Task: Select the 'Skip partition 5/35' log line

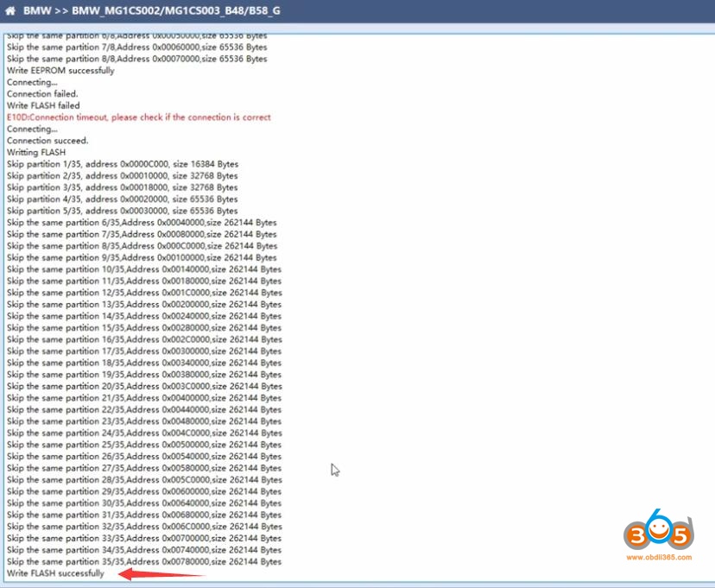Action: (123, 211)
